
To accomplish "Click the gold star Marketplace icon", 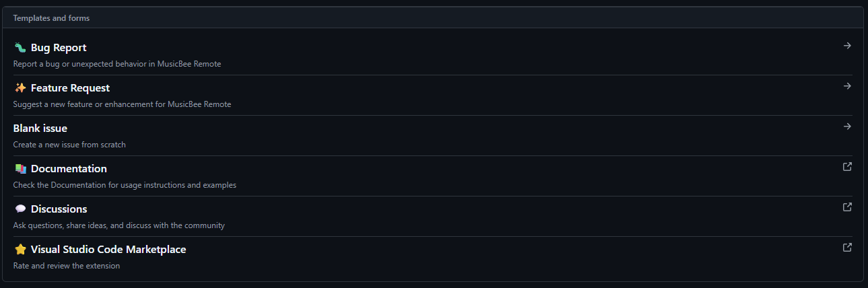I will tap(20, 250).
